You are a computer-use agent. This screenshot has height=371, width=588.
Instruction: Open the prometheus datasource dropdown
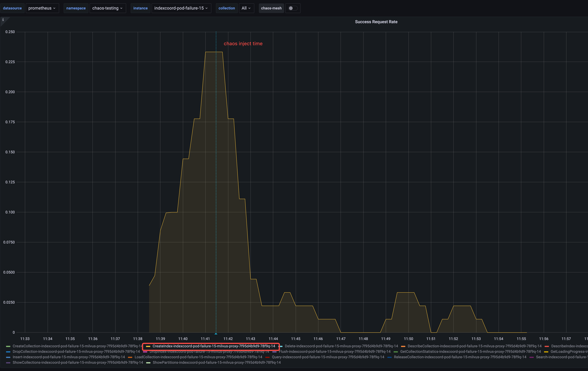[x=42, y=8]
